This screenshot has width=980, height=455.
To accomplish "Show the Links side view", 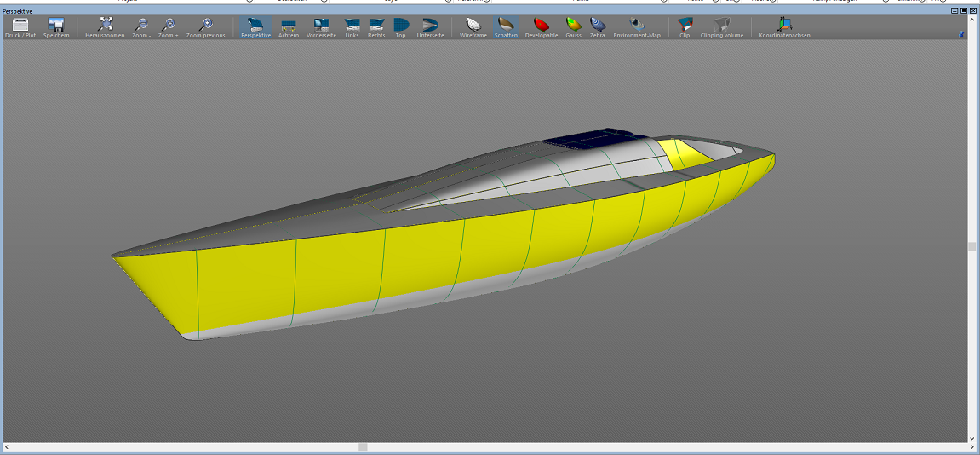I will (x=352, y=26).
